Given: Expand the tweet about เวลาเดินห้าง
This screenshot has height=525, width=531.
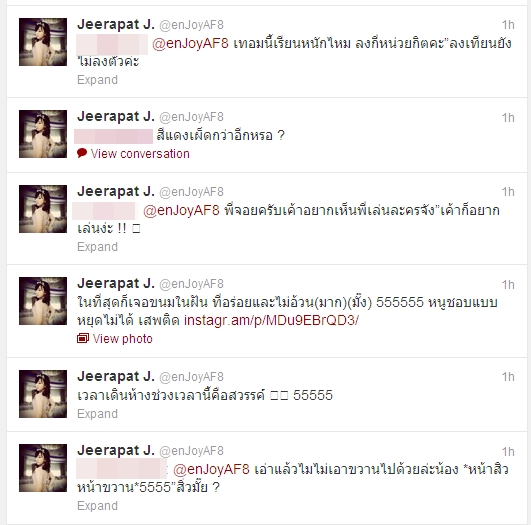Looking at the screenshot, I should point(98,414).
